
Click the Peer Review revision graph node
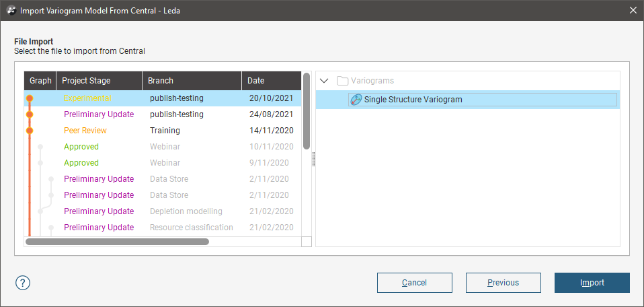click(x=30, y=131)
